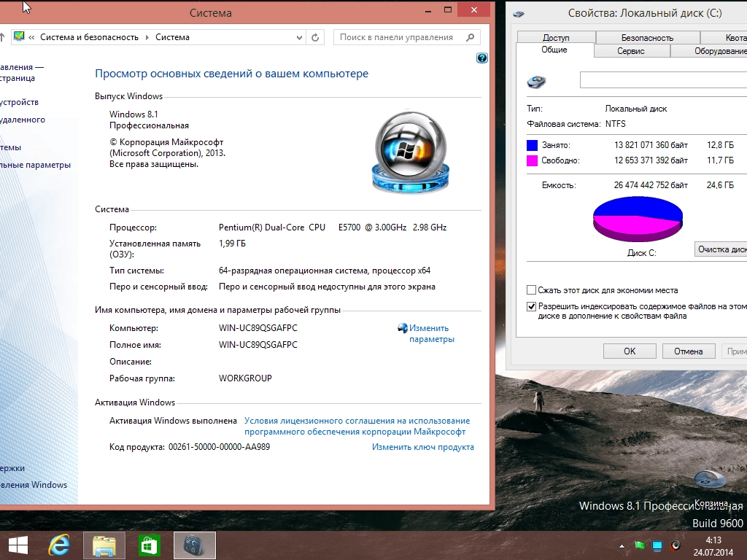Viewport: 747px width, 560px height.
Task: Launch Internet Explorer from taskbar
Action: point(59,545)
